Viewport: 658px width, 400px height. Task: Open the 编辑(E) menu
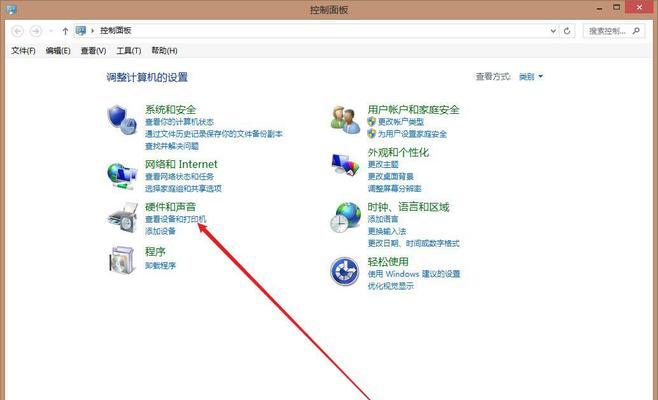click(58, 51)
